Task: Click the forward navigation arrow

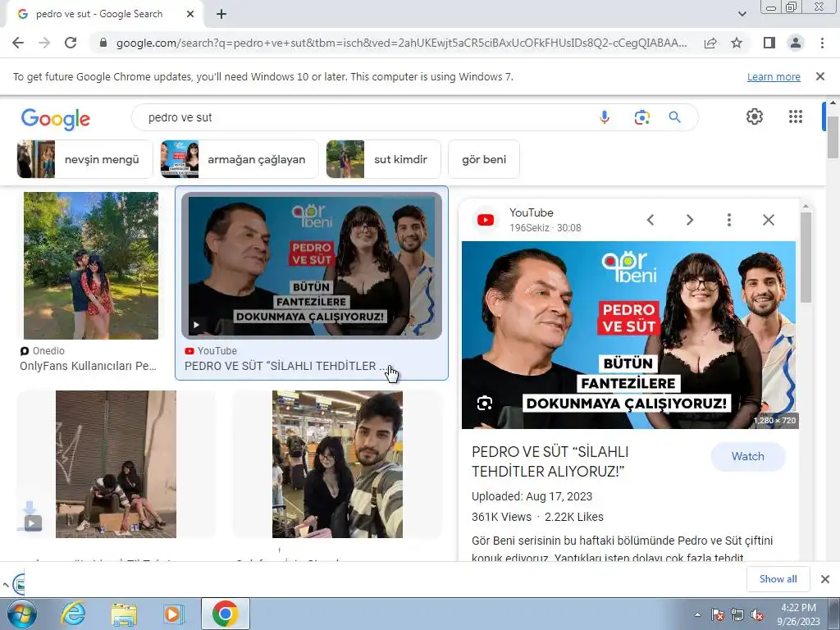Action: point(44,43)
